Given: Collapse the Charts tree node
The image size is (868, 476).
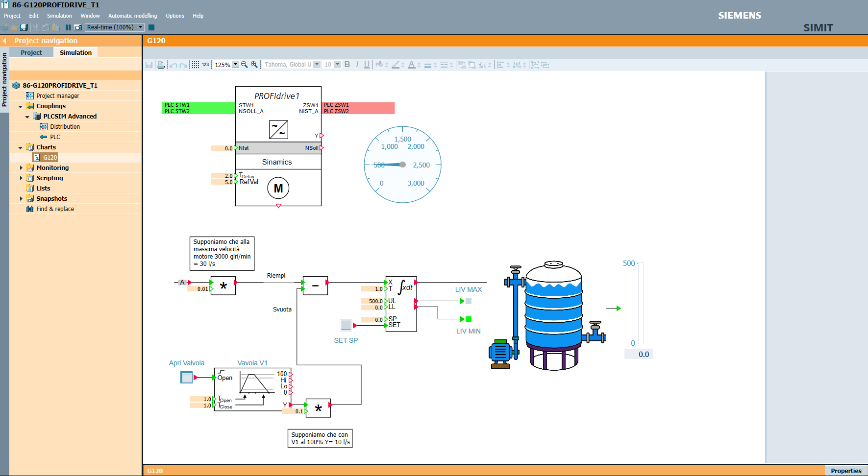Looking at the screenshot, I should pos(20,147).
